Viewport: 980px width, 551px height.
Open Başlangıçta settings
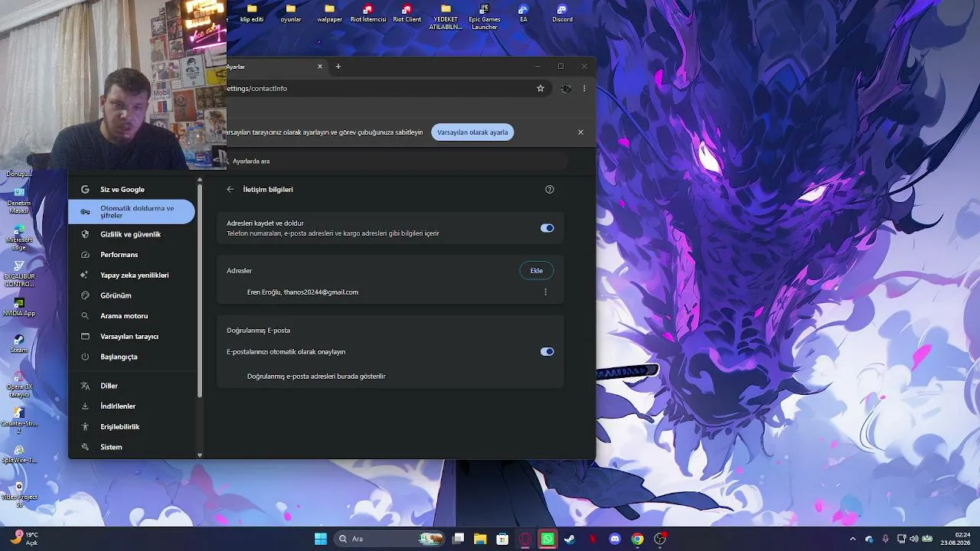click(x=132, y=357)
